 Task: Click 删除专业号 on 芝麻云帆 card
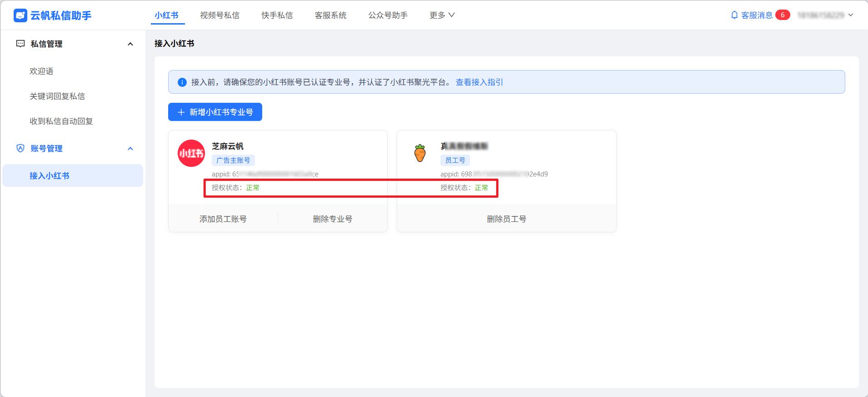(332, 219)
